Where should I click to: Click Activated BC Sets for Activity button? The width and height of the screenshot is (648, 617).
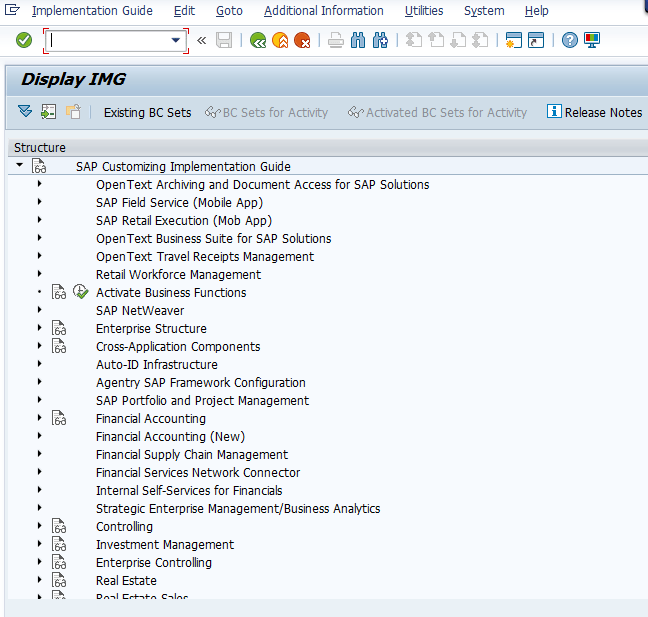coord(437,112)
